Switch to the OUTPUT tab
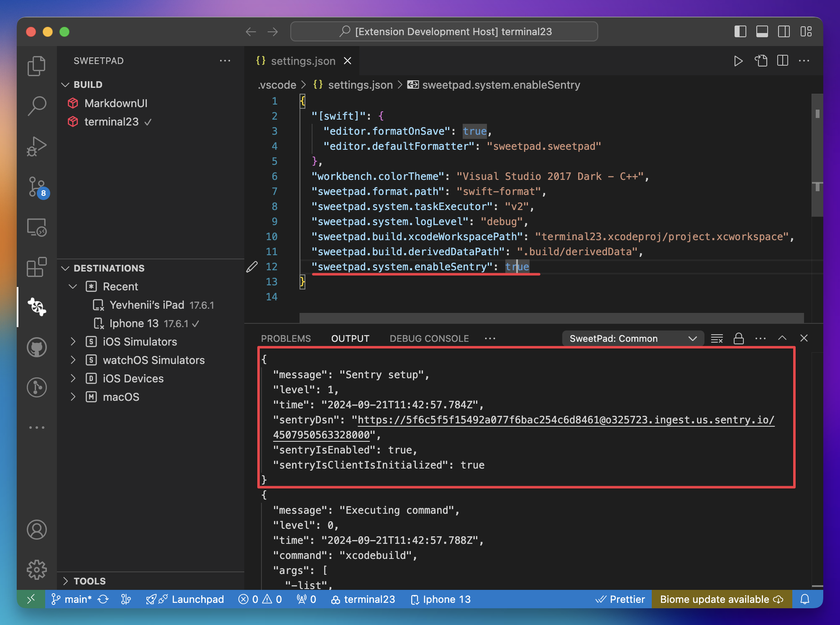Viewport: 840px width, 625px height. click(350, 338)
